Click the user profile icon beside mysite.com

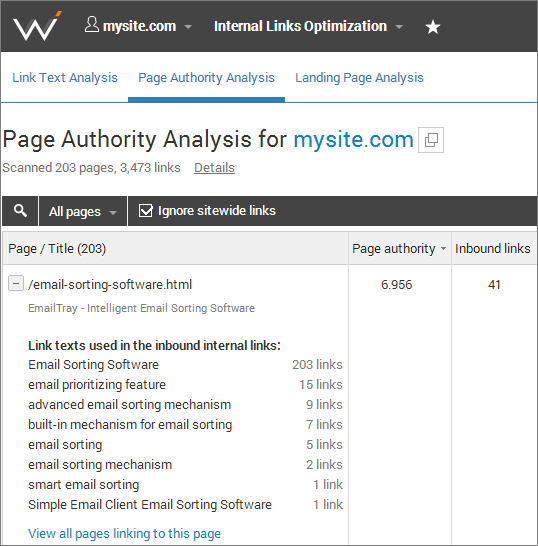(92, 25)
